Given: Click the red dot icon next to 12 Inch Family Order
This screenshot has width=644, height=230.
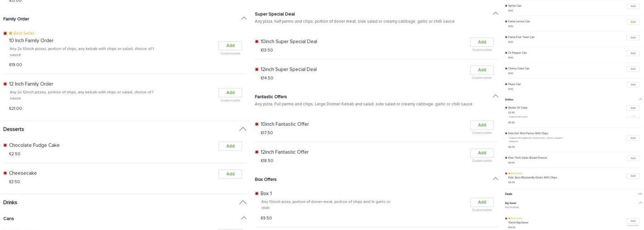Looking at the screenshot, I should [6, 84].
